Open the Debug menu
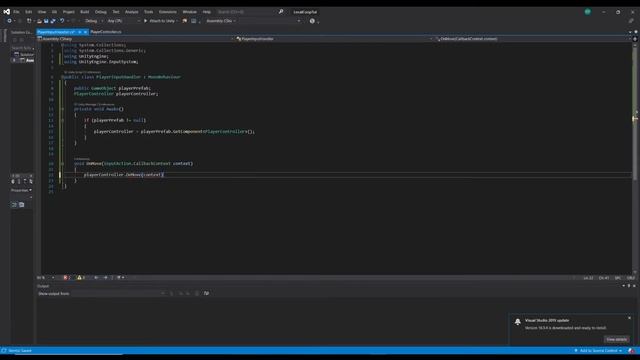 click(x=101, y=12)
